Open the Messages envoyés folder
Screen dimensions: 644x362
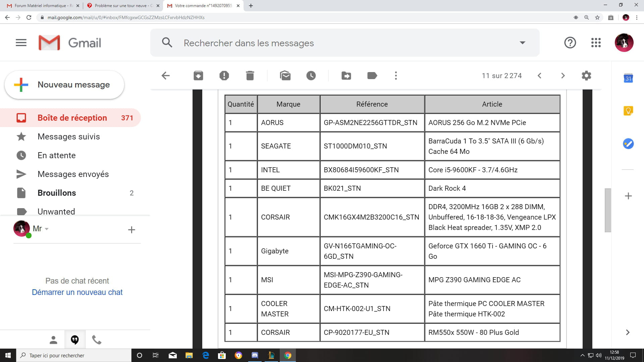tap(73, 174)
